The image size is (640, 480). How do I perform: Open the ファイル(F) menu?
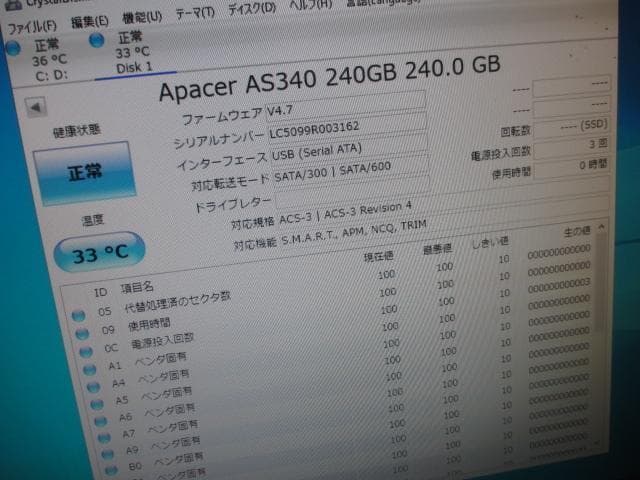(32, 27)
